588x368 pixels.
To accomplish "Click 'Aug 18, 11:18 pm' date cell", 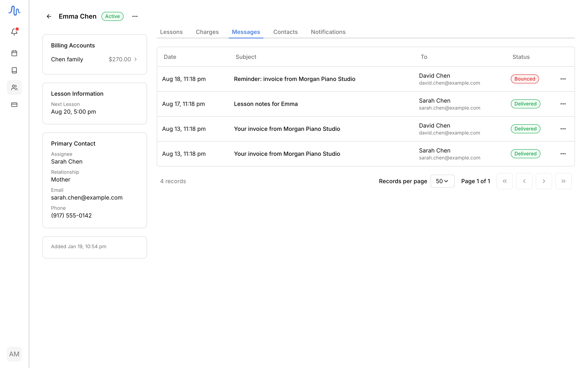I will pos(184,79).
